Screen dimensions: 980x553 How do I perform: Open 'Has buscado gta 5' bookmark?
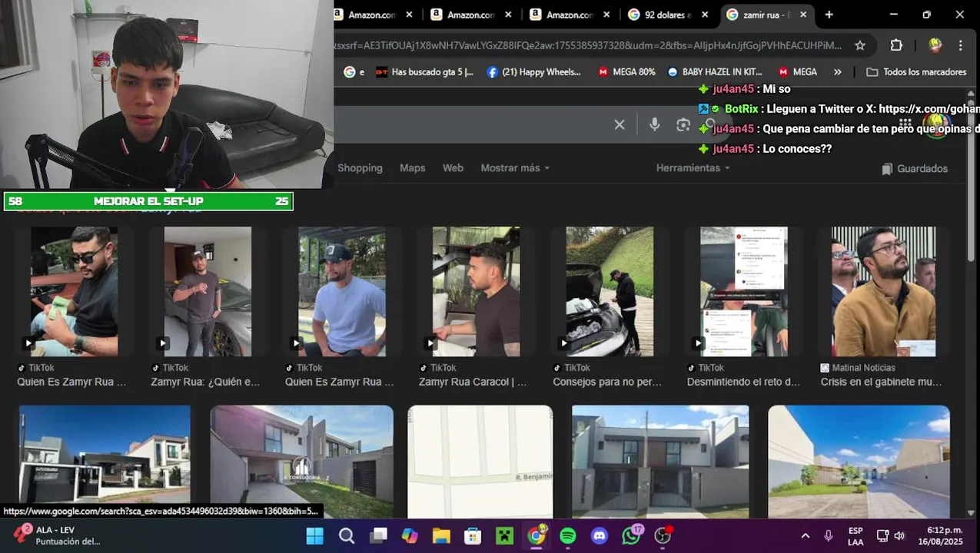424,71
